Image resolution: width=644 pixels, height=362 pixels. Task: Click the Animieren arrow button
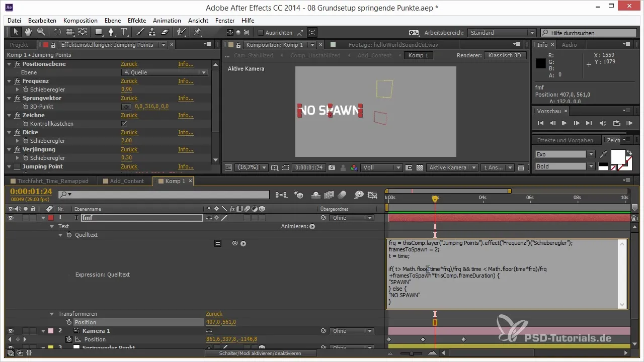(x=312, y=226)
